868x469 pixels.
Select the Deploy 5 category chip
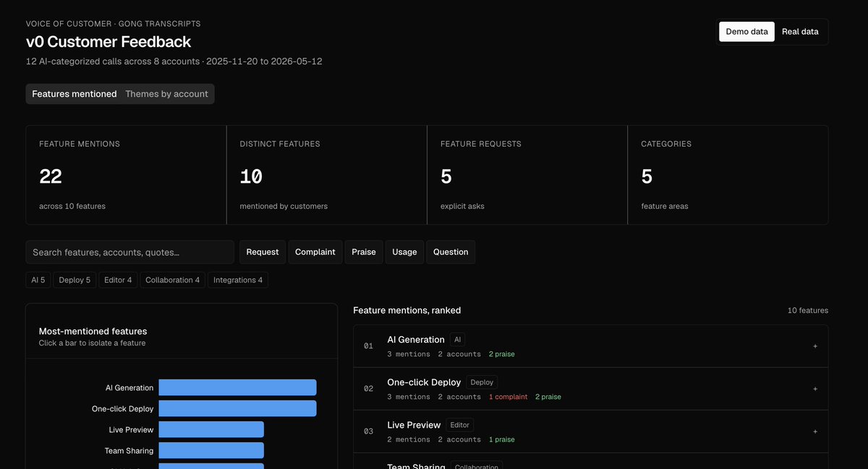(x=75, y=280)
